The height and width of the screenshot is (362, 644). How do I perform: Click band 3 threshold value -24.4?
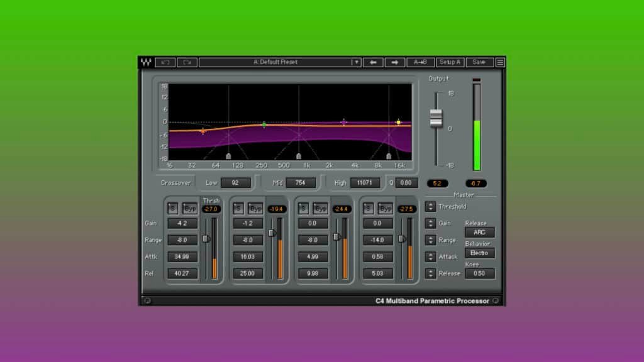pos(341,209)
